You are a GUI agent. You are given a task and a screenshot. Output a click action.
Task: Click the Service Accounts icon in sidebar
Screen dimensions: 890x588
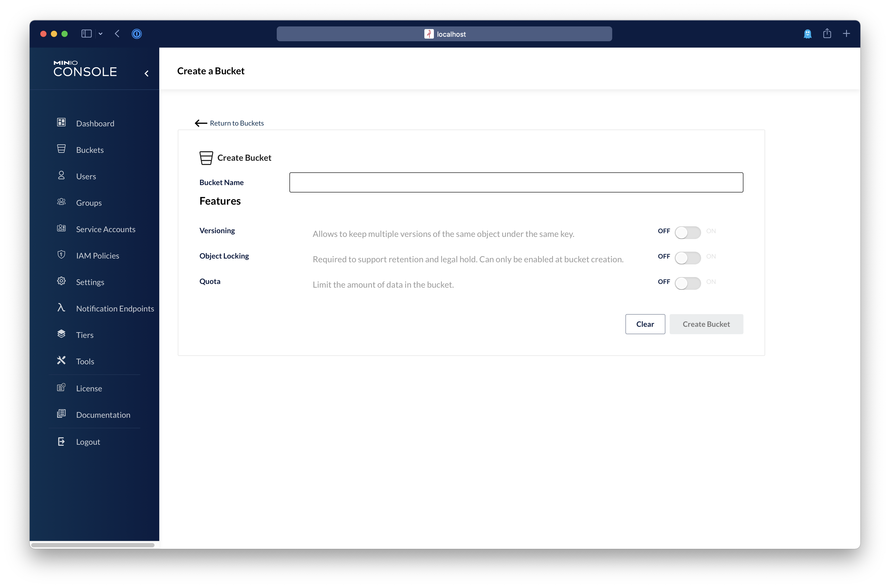pyautogui.click(x=62, y=228)
